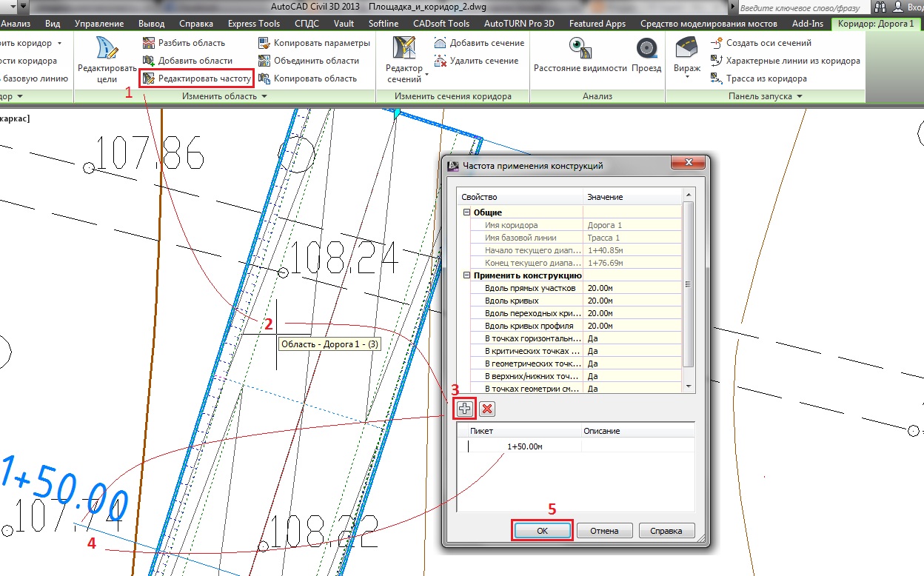
Task: Open Редактировать частоту command
Action: 196,78
